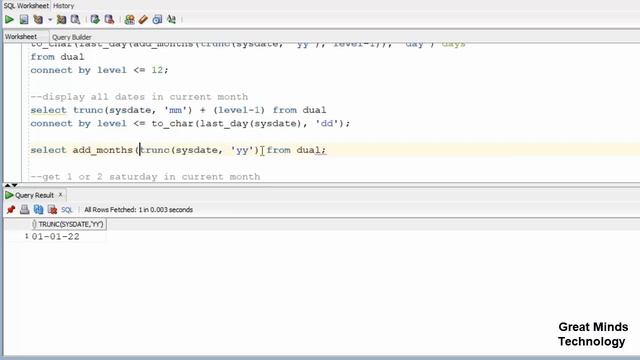Click the up arrow on the pane splitter

coord(7,185)
